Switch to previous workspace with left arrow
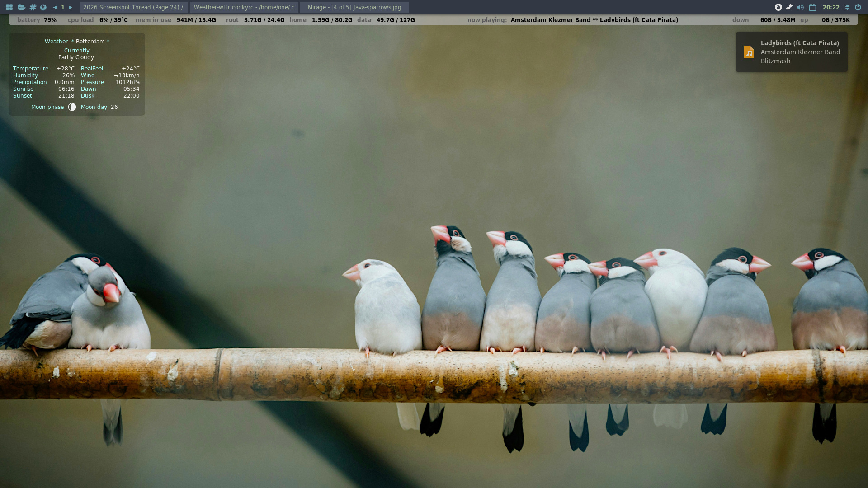 tap(55, 7)
